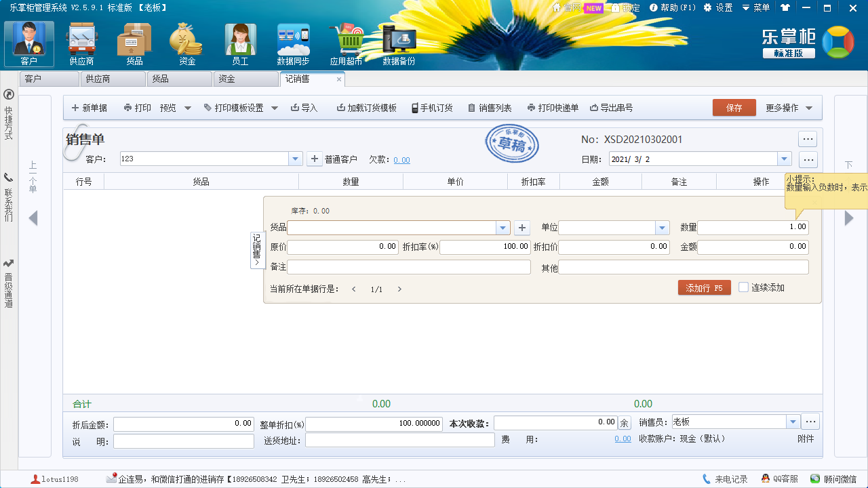Viewport: 868px width, 488px height.
Task: Click the 欠款 amount link 0.00
Action: tap(401, 160)
